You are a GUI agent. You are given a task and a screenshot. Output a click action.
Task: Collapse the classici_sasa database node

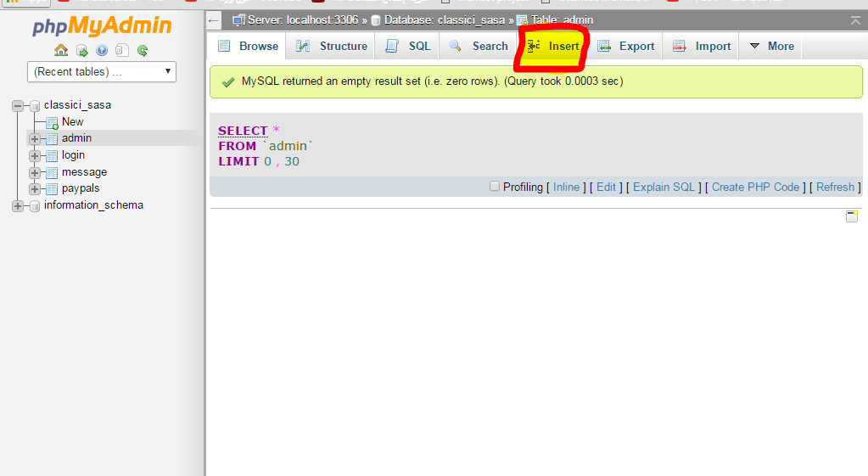[18, 105]
